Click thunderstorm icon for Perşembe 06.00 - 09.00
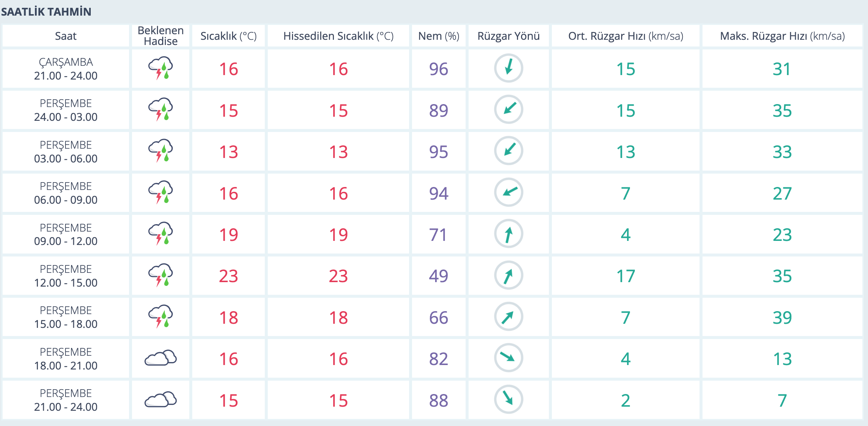Screen dimensions: 868x426 (x=161, y=193)
